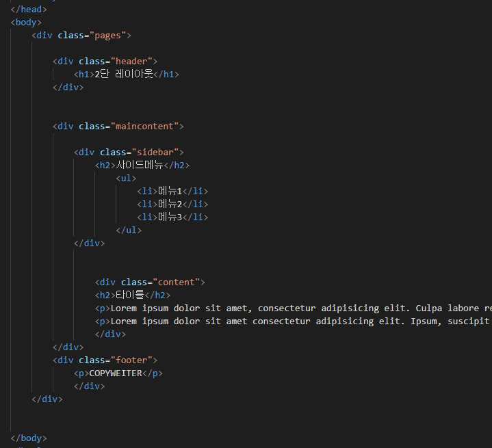
Task: Click the paragraph containing Ipsum, suscipit
Action: pyautogui.click(x=294, y=321)
